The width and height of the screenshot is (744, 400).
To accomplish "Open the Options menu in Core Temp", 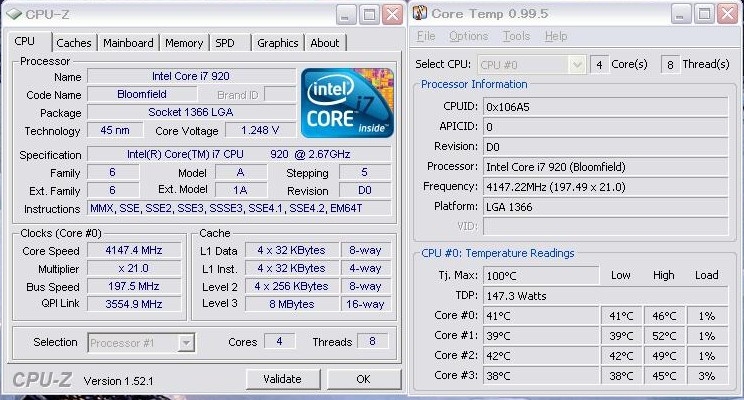I will (x=468, y=36).
